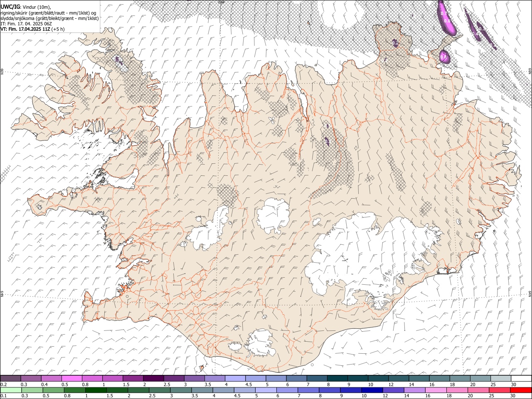
Task: Click the '4.5' label under the upper color bar
Action: coord(249,384)
